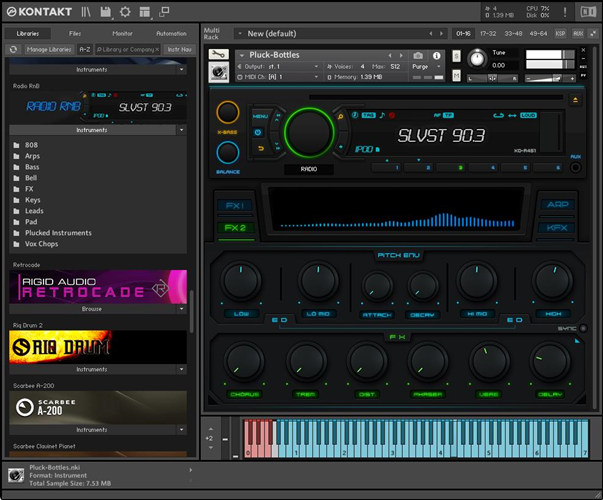603x500 pixels.
Task: Open the settings gear icon
Action: point(125,12)
